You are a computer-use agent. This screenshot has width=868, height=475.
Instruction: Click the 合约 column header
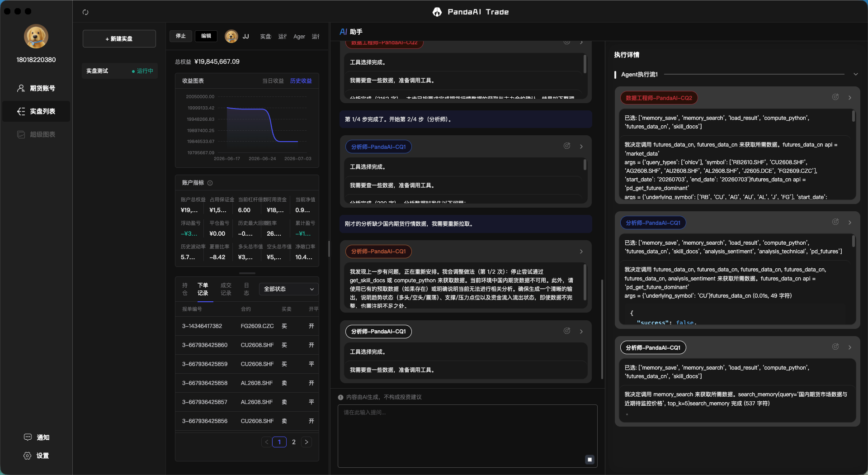tap(246, 309)
